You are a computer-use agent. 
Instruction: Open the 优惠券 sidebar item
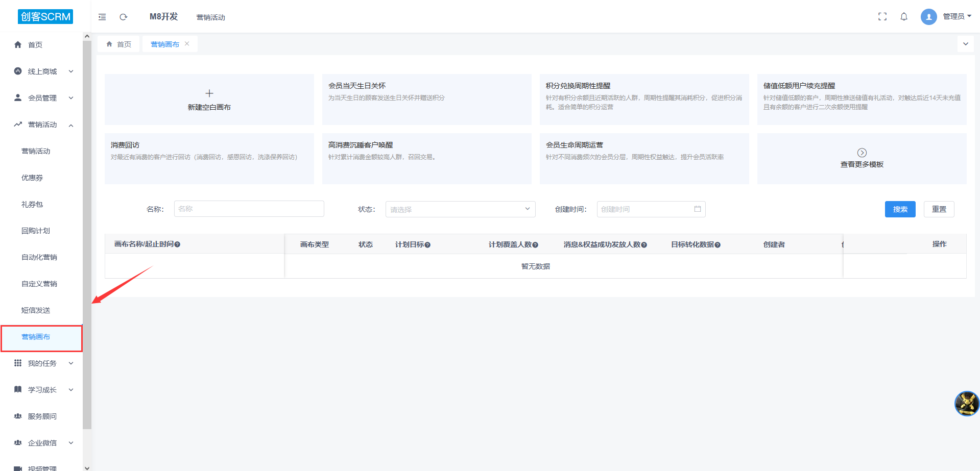(x=32, y=178)
